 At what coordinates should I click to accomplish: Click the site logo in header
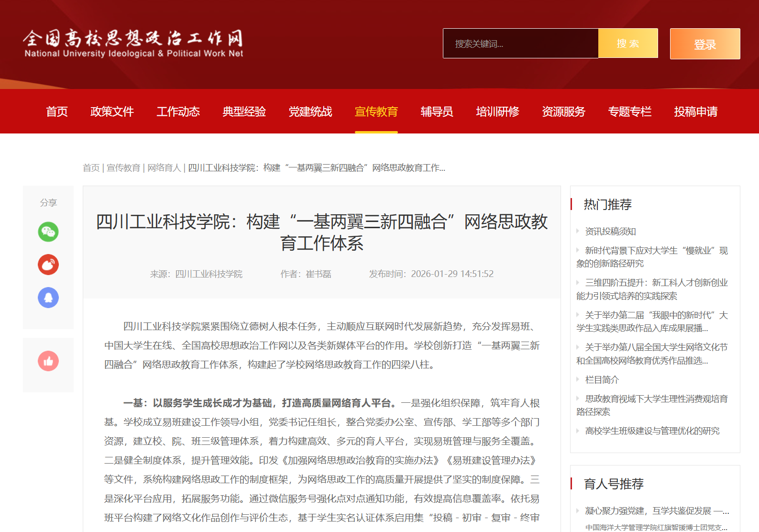pyautogui.click(x=133, y=44)
